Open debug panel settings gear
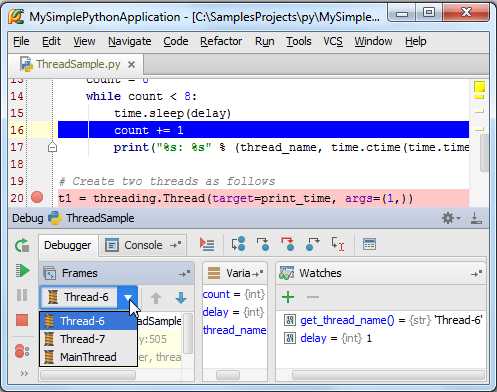 click(450, 218)
